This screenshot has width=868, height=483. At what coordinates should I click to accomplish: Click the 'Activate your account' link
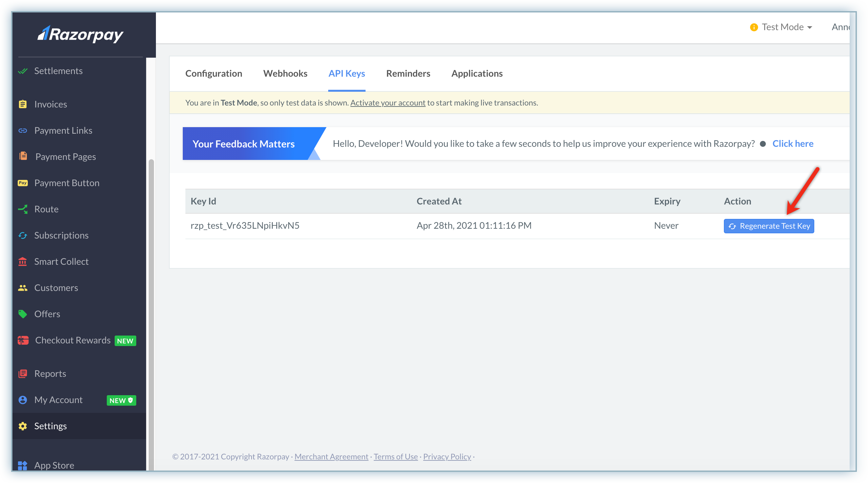(x=387, y=103)
